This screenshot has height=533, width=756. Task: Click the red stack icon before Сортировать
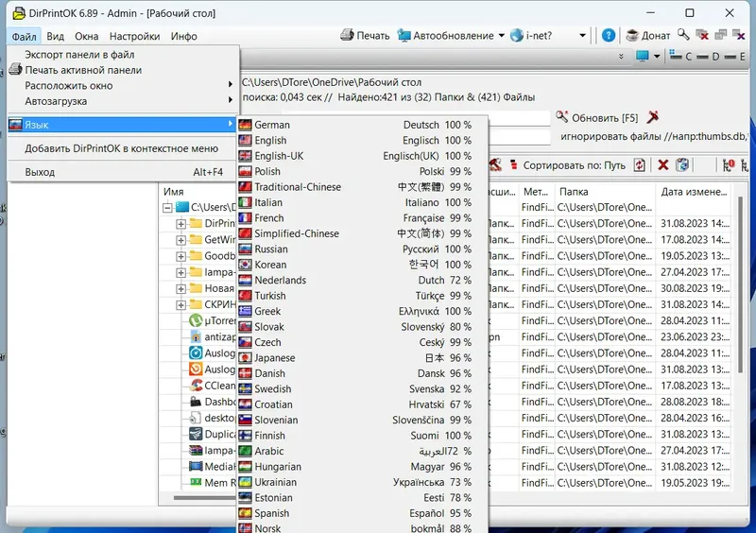[513, 165]
